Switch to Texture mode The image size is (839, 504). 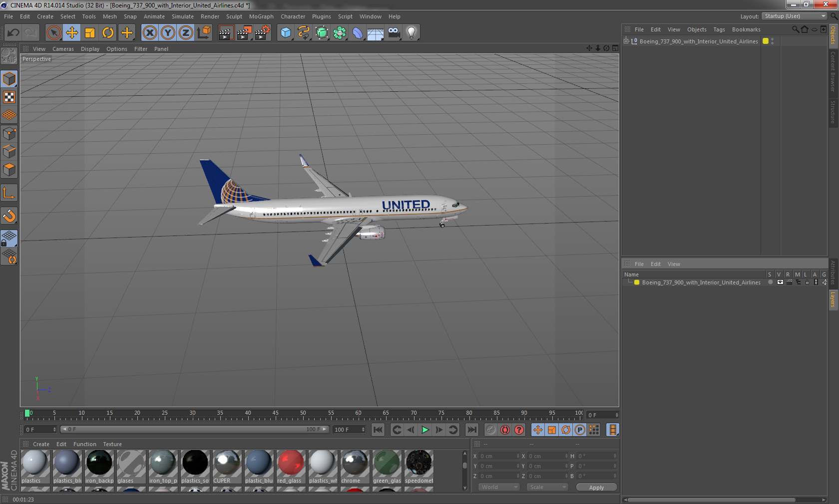tap(9, 97)
